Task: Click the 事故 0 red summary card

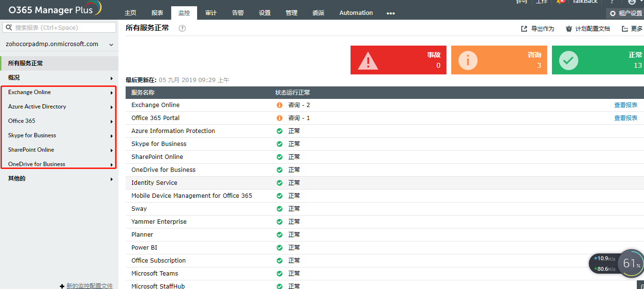Action: 398,60
